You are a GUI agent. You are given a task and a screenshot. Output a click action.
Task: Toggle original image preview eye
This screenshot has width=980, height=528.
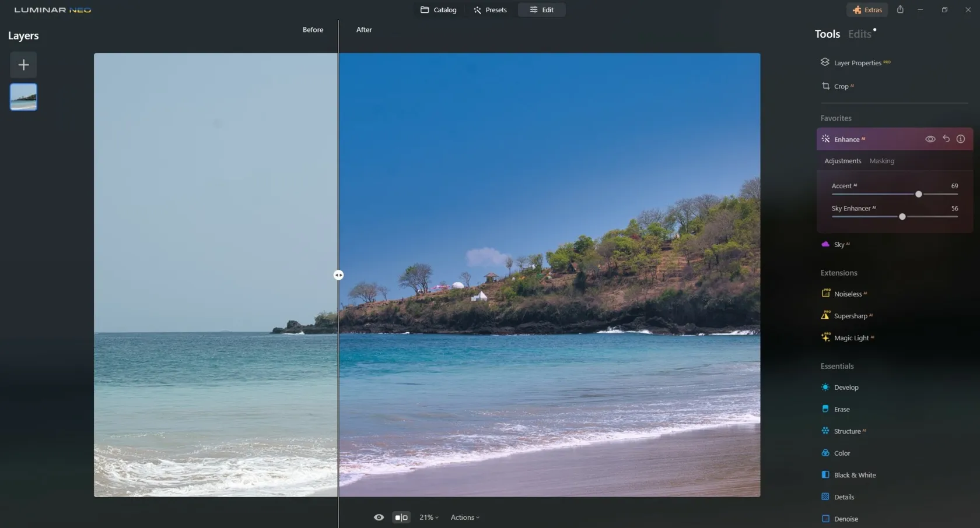click(379, 518)
